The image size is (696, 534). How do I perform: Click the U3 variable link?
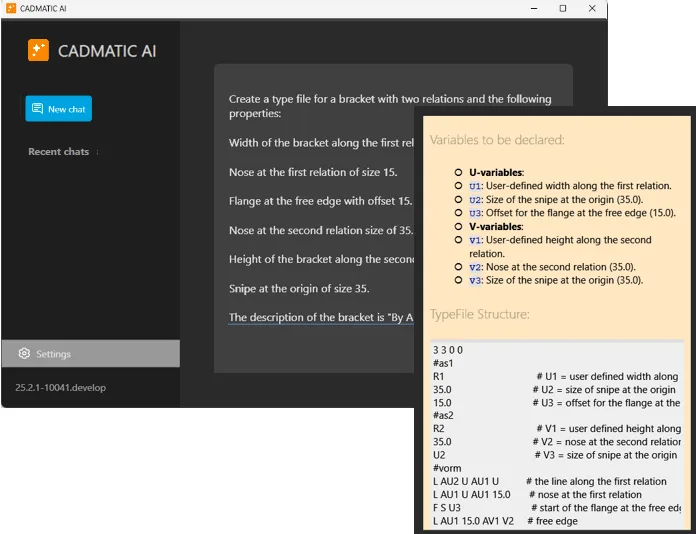(x=476, y=213)
